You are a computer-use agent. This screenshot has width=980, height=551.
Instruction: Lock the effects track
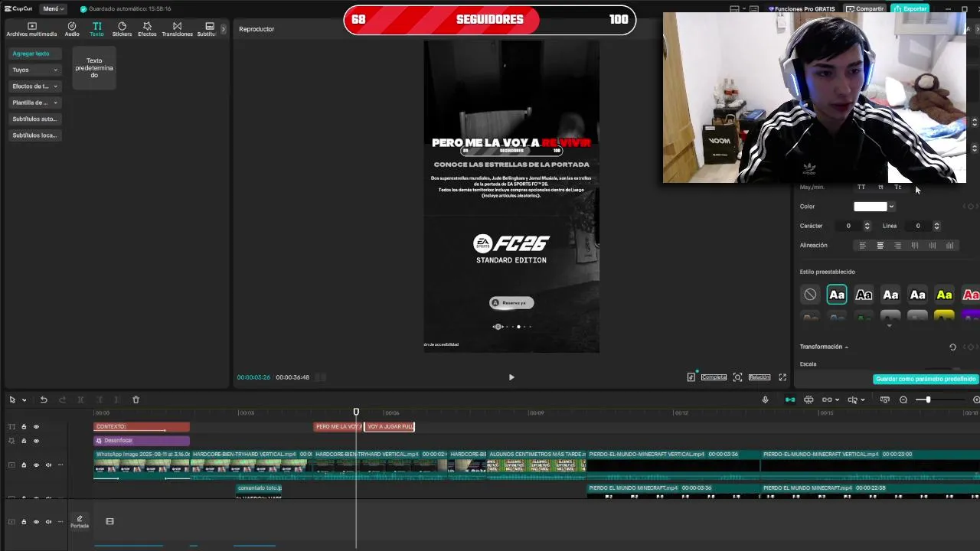coord(24,441)
